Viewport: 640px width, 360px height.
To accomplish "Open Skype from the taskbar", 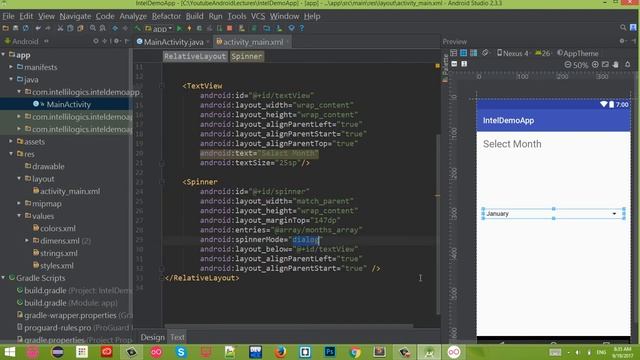I will 181,352.
